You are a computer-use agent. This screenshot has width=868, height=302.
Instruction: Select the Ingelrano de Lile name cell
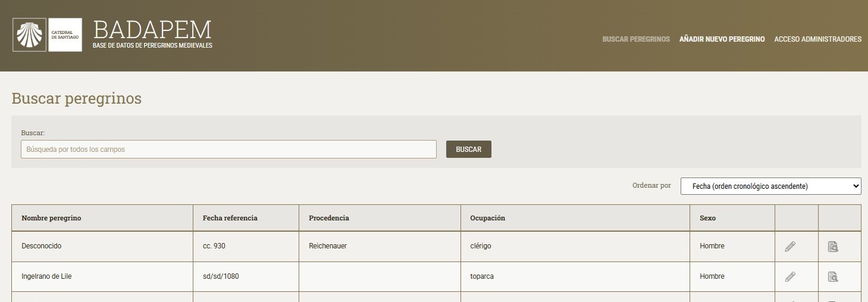pos(102,276)
